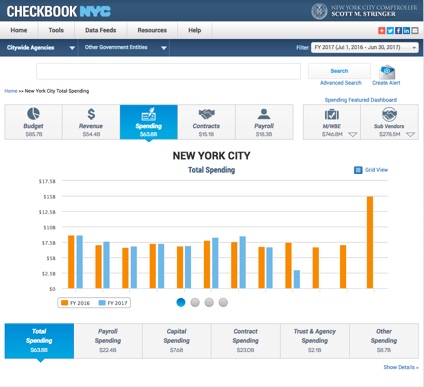
Task: Open the Spending Featured Dashboard link
Action: 361,100
